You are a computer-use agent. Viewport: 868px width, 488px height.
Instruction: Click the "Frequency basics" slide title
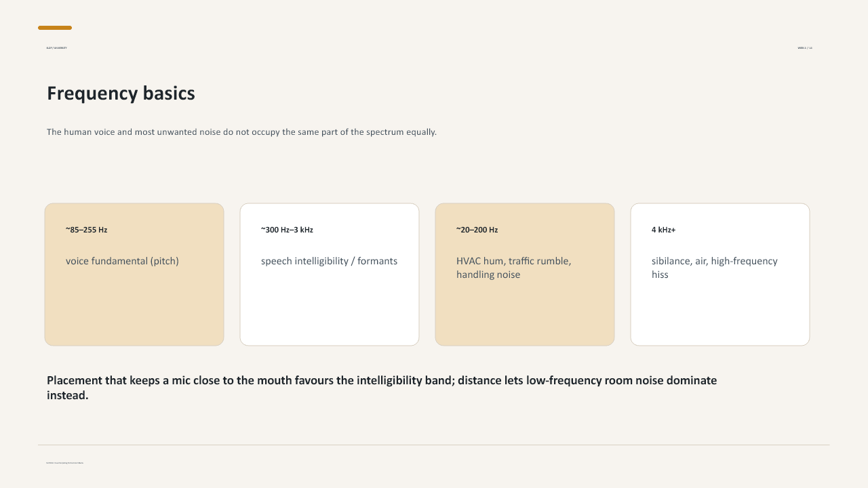(x=121, y=94)
